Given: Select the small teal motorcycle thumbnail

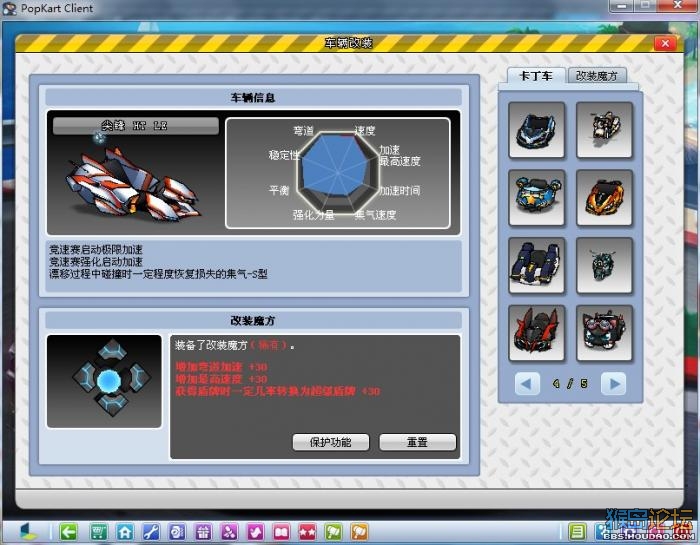Looking at the screenshot, I should (x=604, y=266).
